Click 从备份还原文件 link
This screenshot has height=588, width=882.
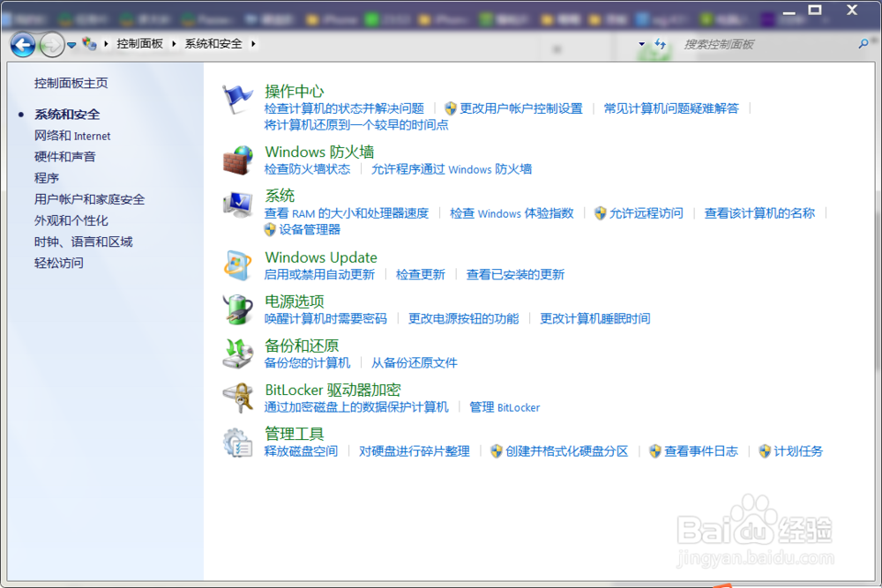pyautogui.click(x=414, y=362)
